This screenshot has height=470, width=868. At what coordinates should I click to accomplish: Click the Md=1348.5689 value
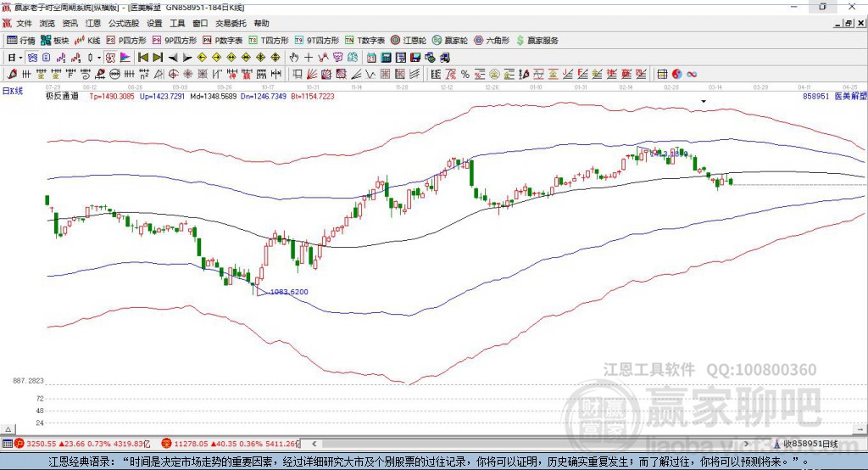(x=213, y=97)
